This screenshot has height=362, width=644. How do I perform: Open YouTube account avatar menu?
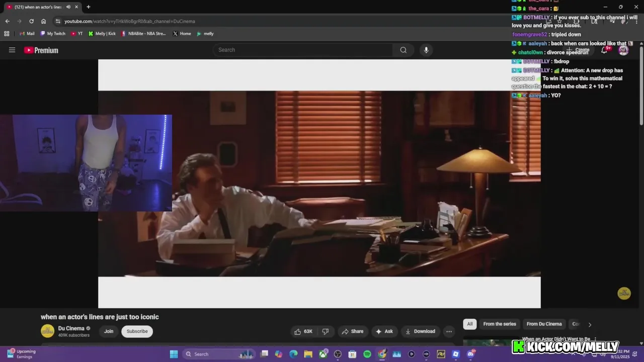coord(623,50)
